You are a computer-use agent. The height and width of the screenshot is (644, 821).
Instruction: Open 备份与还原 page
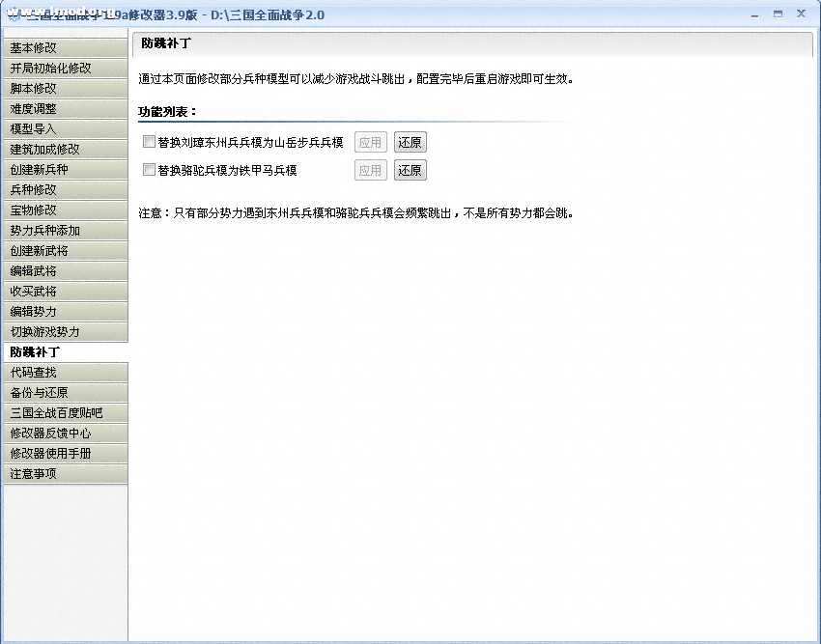click(65, 392)
